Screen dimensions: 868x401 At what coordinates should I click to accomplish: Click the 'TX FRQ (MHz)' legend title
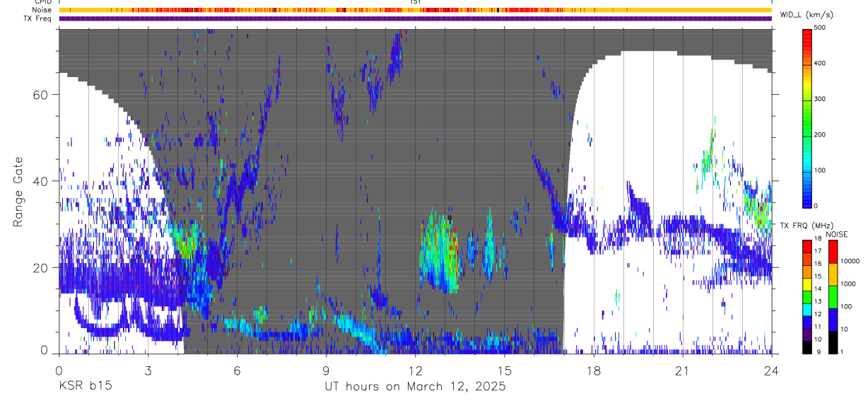click(807, 226)
